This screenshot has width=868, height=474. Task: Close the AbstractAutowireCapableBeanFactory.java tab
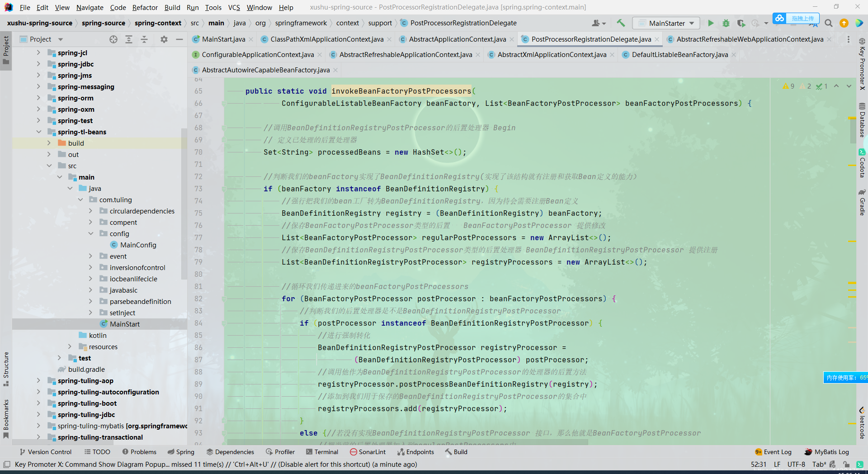[x=335, y=71]
